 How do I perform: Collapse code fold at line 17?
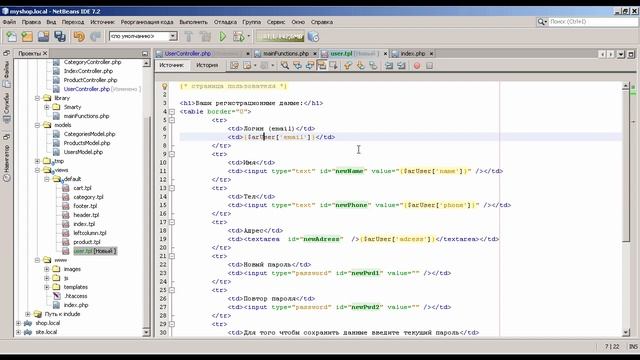pos(172,222)
